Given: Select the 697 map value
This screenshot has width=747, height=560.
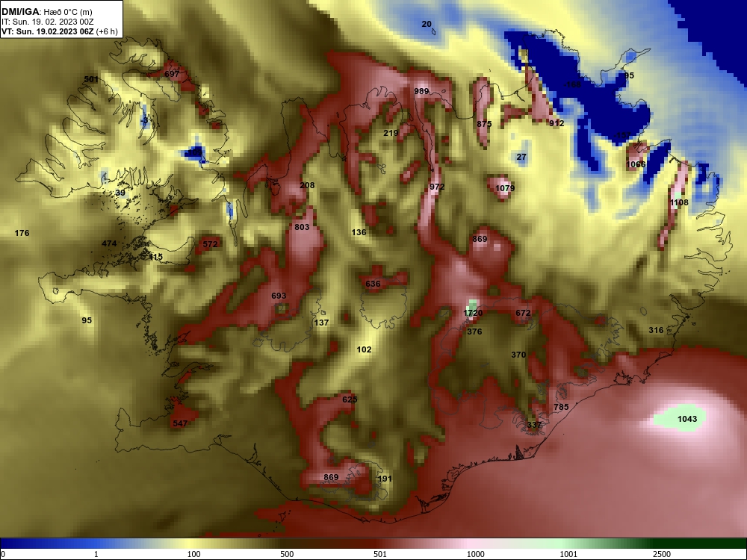Looking at the screenshot, I should pyautogui.click(x=172, y=74).
